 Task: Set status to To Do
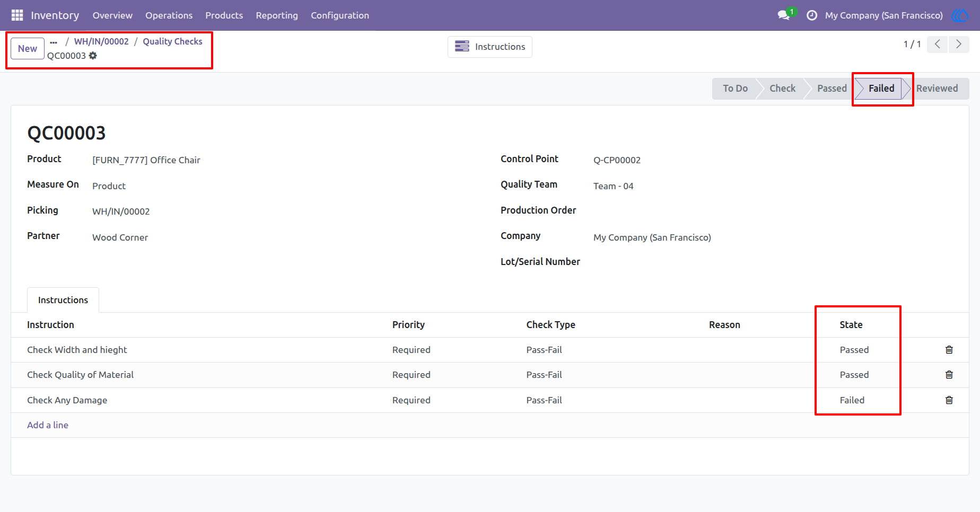[x=735, y=89]
